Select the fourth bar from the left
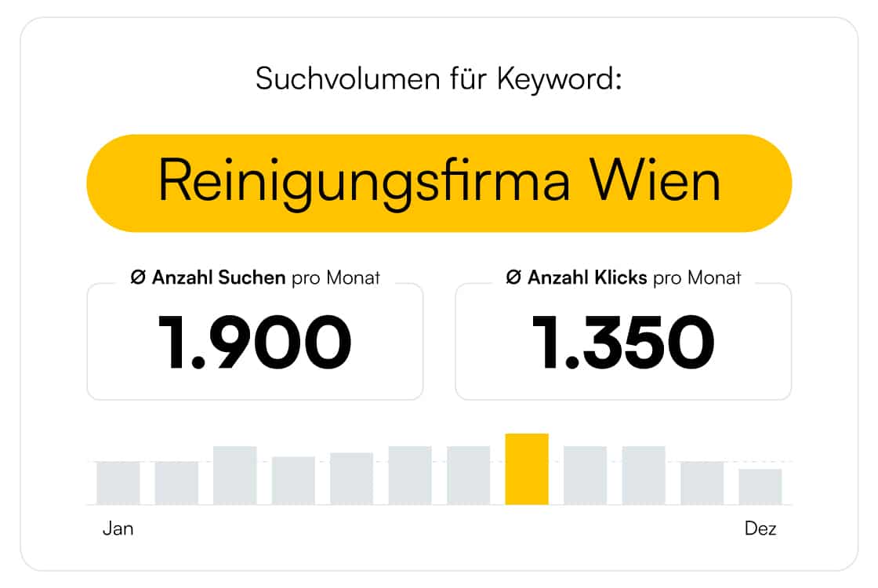Image resolution: width=878 pixels, height=588 pixels. point(293,481)
